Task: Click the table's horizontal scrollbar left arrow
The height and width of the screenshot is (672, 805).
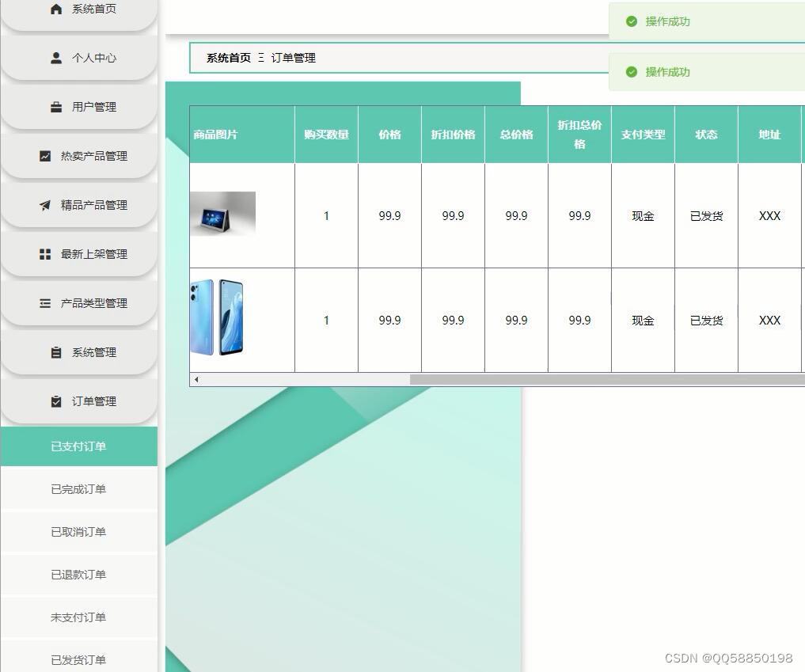Action: point(196,379)
